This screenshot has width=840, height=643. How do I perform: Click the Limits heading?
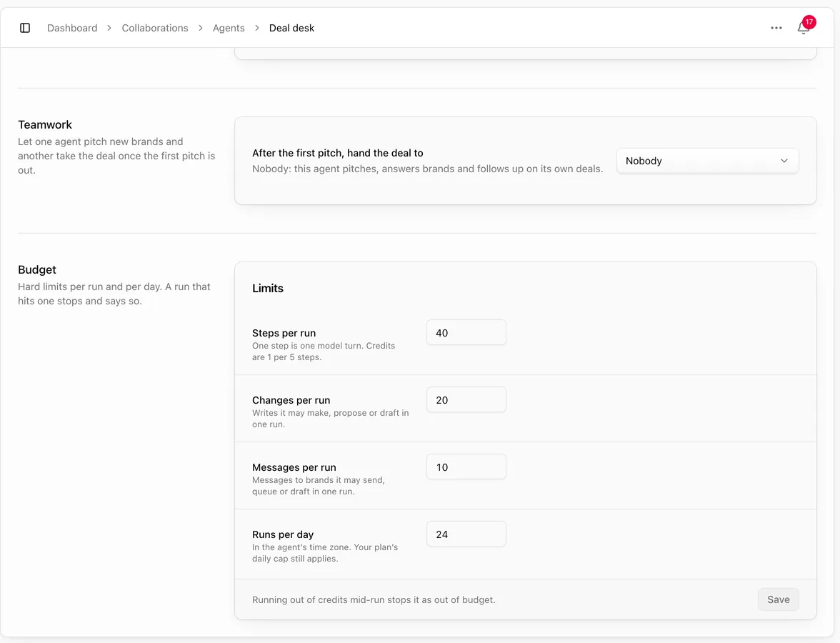268,289
